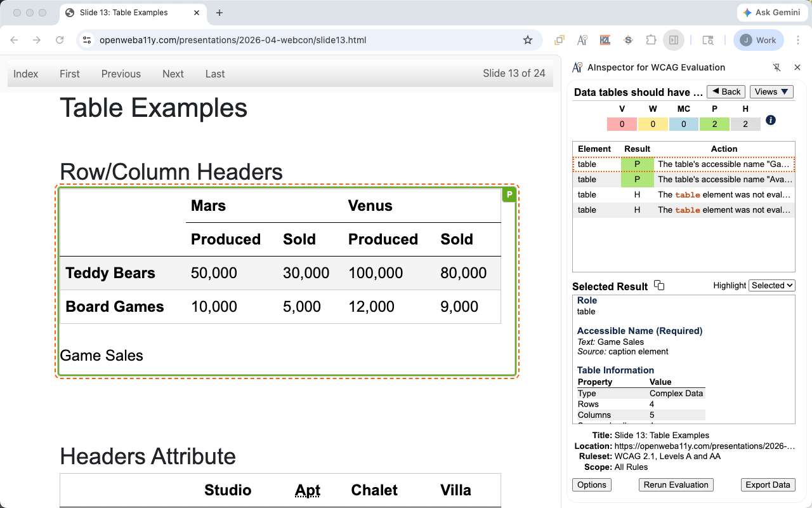Open the H2L headings extension
The height and width of the screenshot is (508, 812).
click(x=605, y=40)
